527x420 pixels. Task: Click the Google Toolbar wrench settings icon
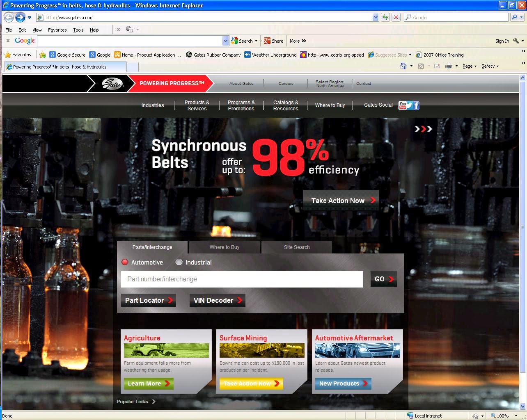(516, 41)
